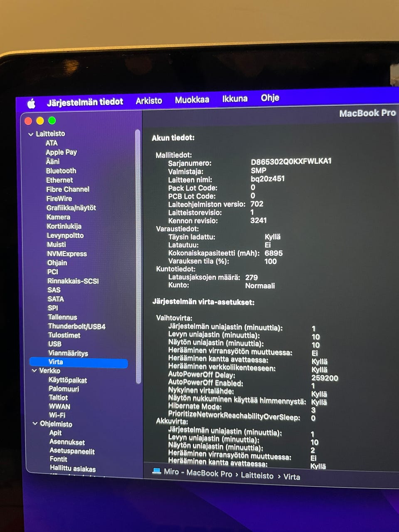
Task: Select SPI in the sidebar
Action: [53, 308]
